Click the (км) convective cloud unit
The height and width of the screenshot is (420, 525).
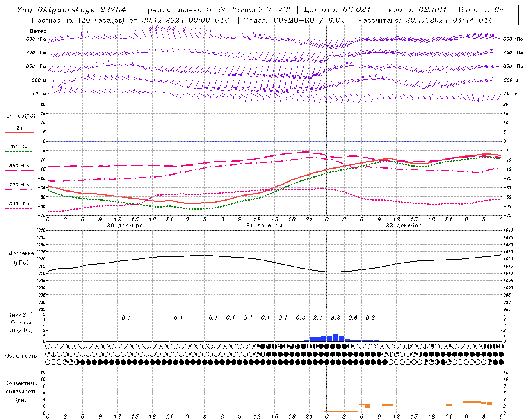(x=21, y=399)
